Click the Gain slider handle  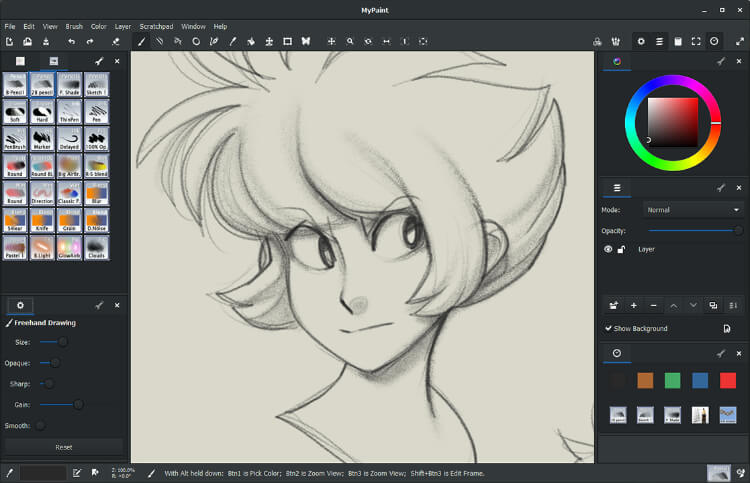tap(78, 405)
